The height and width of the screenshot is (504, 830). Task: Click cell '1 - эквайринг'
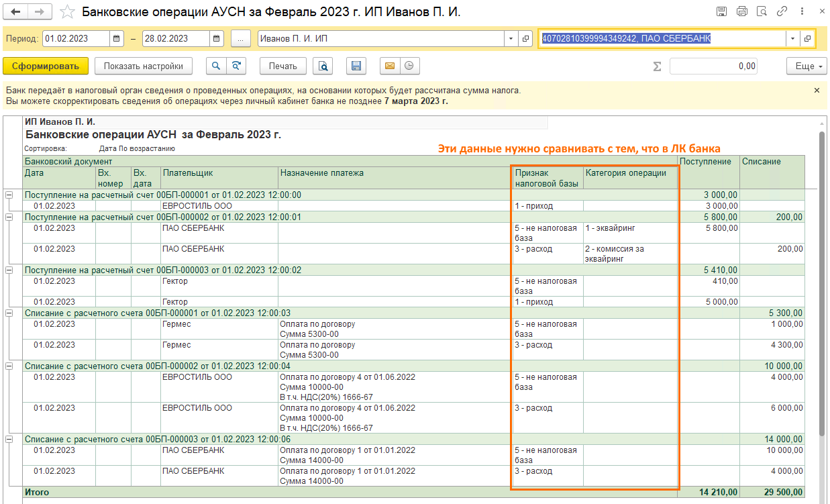click(x=630, y=233)
